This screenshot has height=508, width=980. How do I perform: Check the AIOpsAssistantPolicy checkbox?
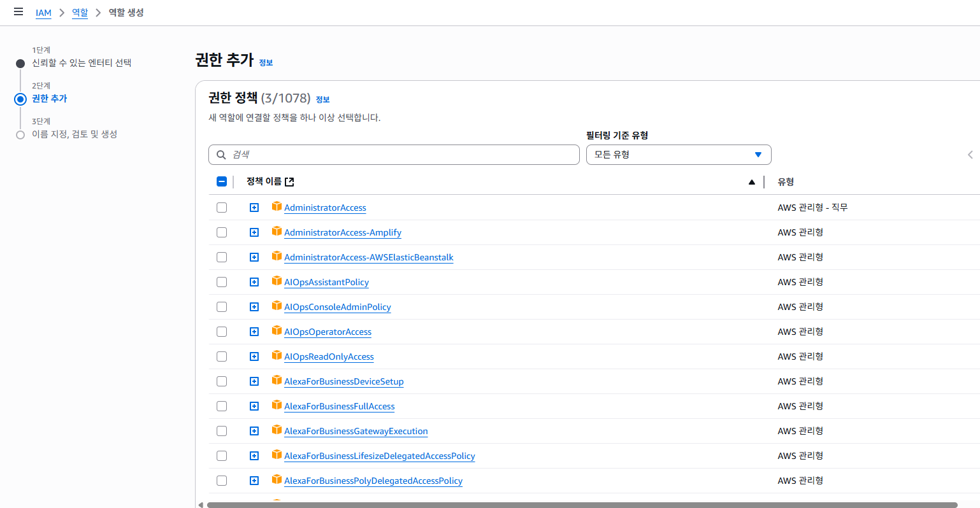click(222, 282)
